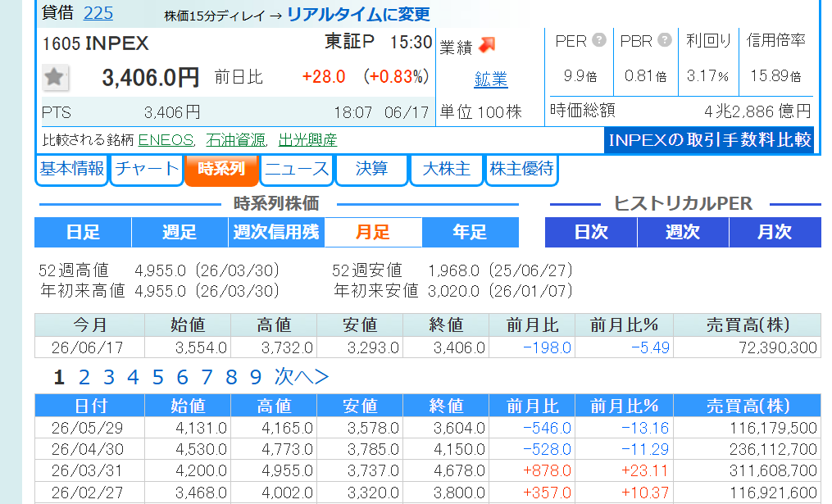Click the +878.0 change value

pos(547,470)
